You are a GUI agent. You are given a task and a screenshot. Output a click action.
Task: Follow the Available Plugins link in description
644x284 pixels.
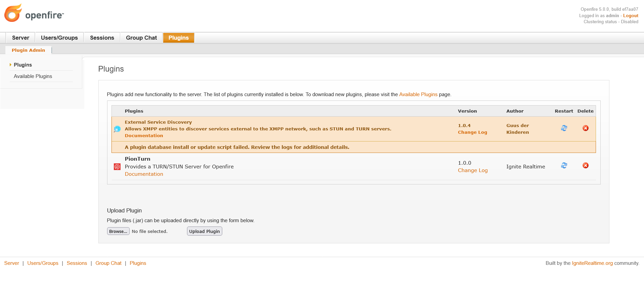tap(418, 94)
